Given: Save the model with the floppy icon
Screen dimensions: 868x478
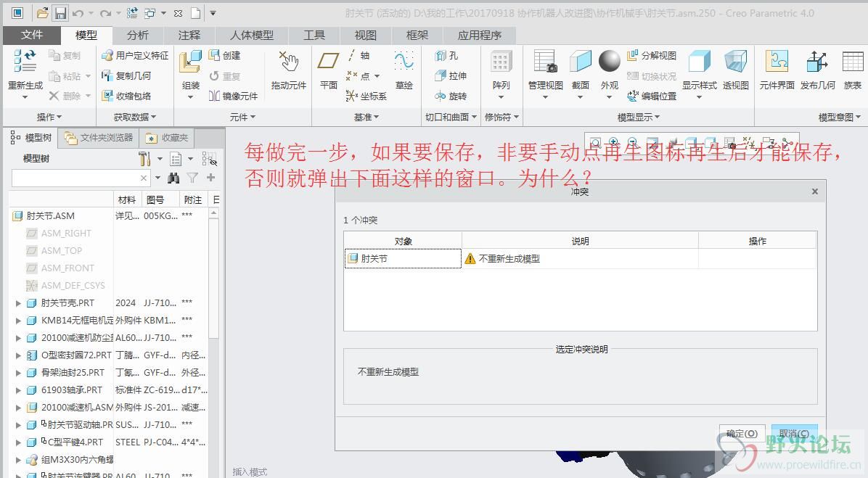Looking at the screenshot, I should click(60, 13).
